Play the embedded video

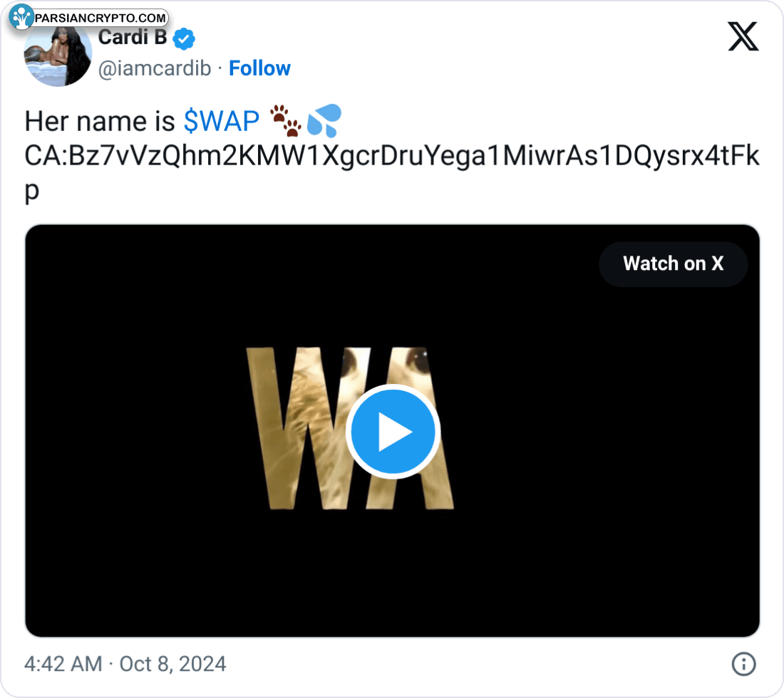(x=393, y=432)
